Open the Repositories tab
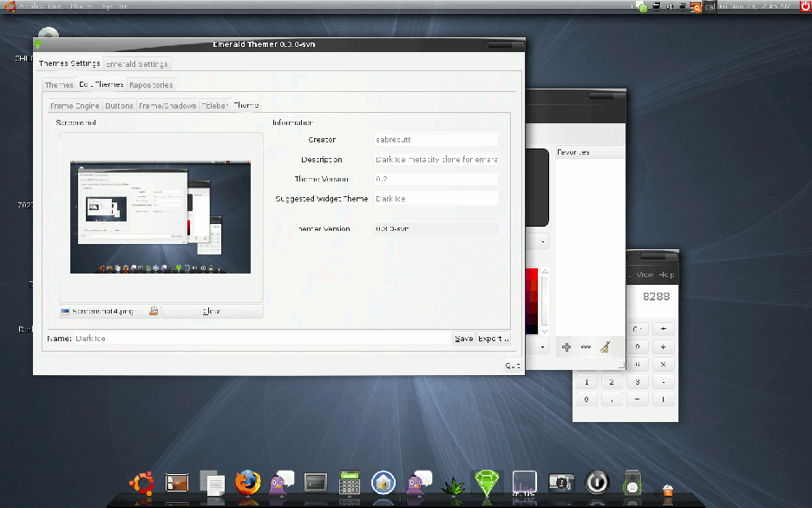 [x=151, y=84]
